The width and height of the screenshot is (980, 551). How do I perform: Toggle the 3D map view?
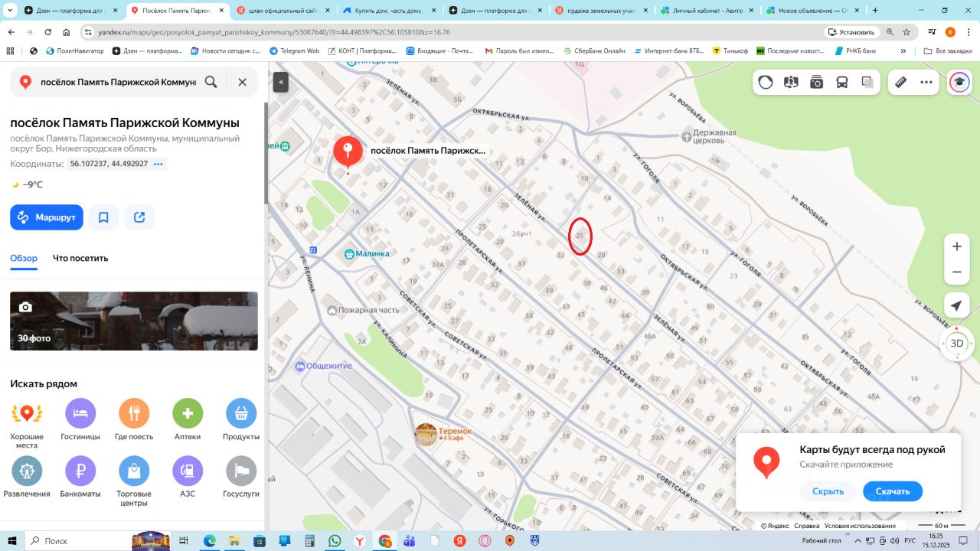tap(956, 343)
